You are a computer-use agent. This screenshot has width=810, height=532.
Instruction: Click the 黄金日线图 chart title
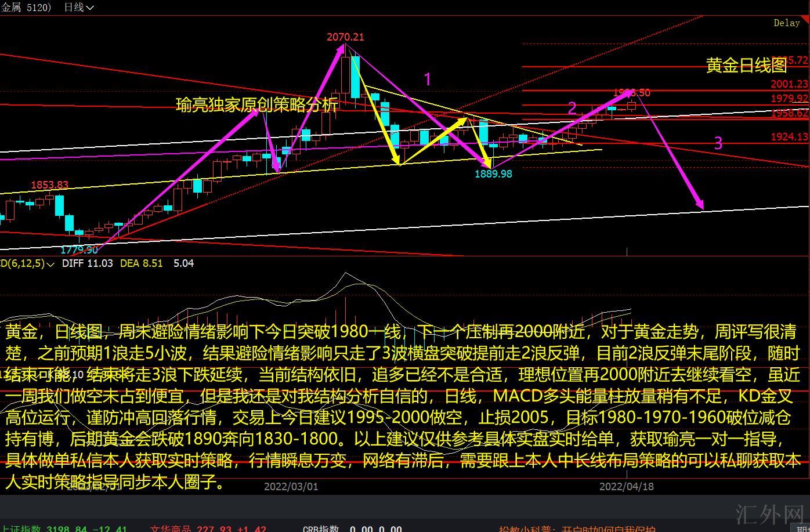(x=746, y=66)
